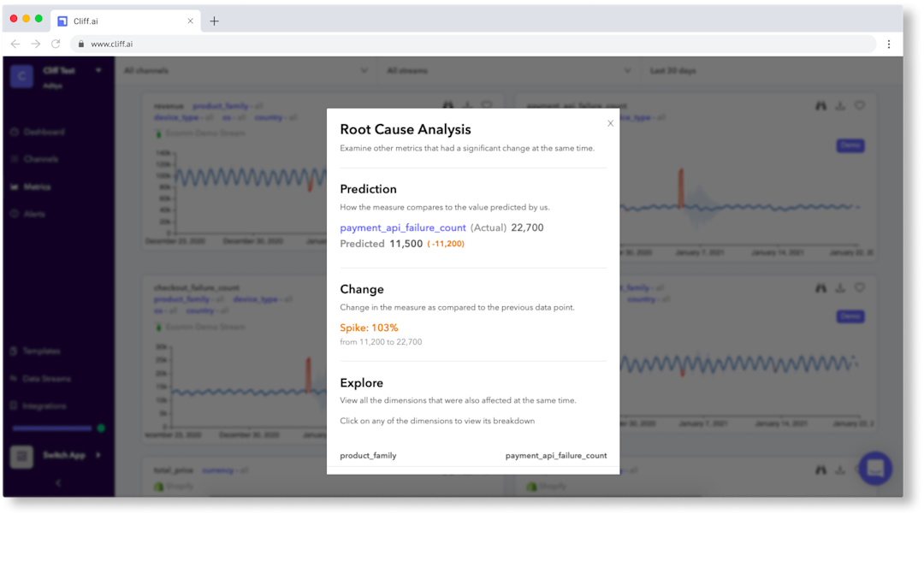Click the workspace avatar letter C
924x579 pixels.
(x=21, y=76)
